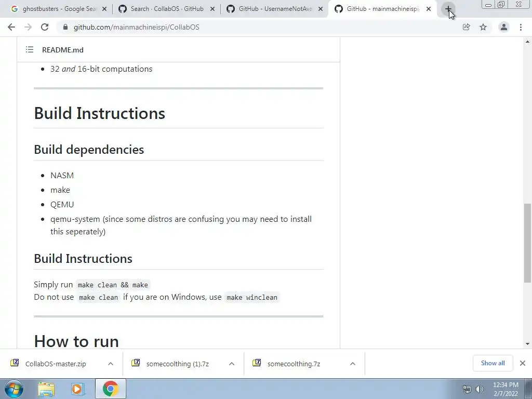Click scrollbar up arrow
The height and width of the screenshot is (399, 532).
click(x=527, y=42)
